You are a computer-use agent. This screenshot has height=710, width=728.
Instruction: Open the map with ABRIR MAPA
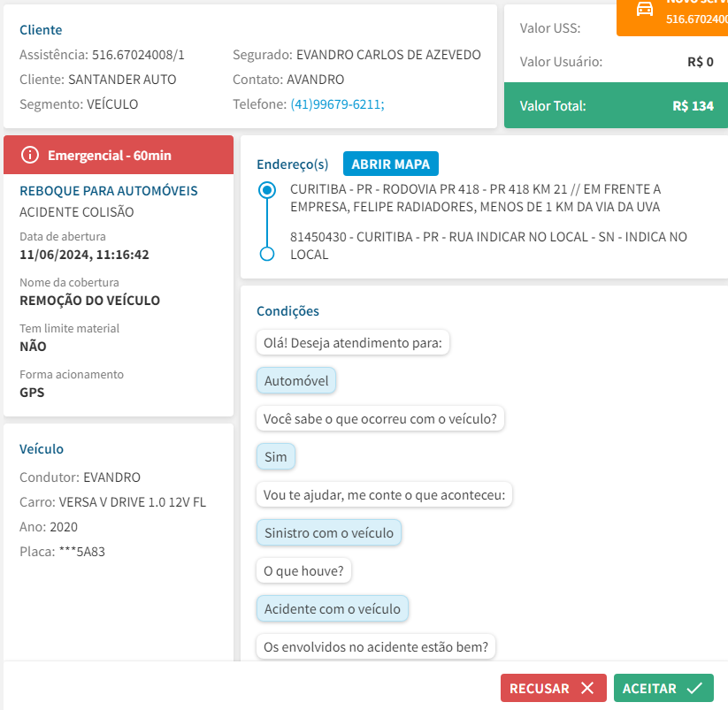390,164
